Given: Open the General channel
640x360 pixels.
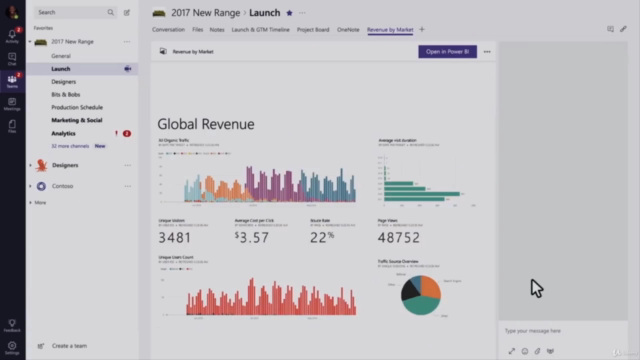Looking at the screenshot, I should tap(61, 56).
